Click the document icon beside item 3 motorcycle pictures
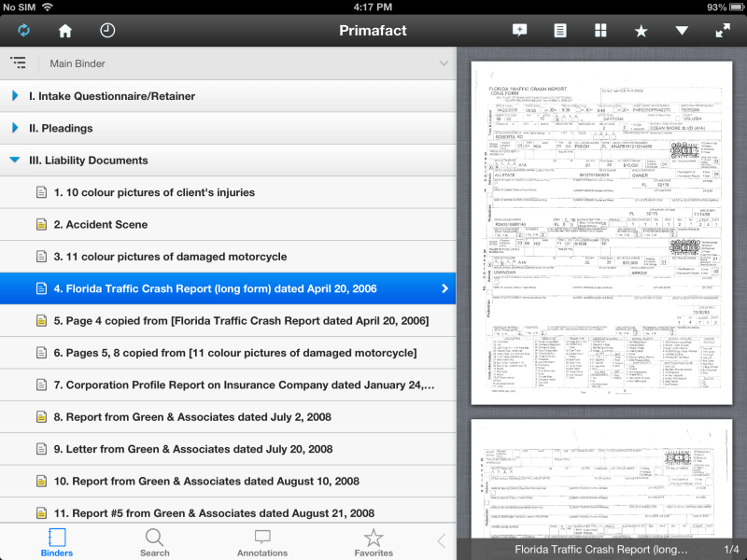Viewport: 747px width, 560px height. click(41, 257)
